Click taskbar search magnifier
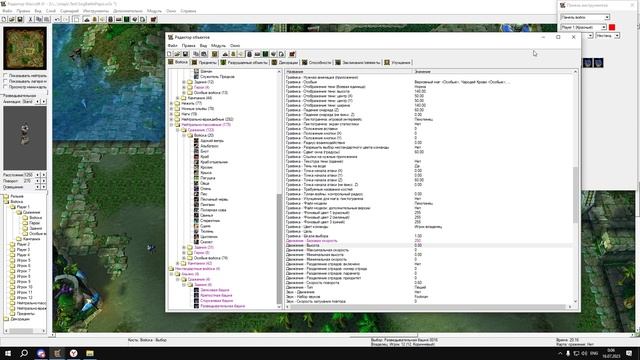 pos(24,353)
